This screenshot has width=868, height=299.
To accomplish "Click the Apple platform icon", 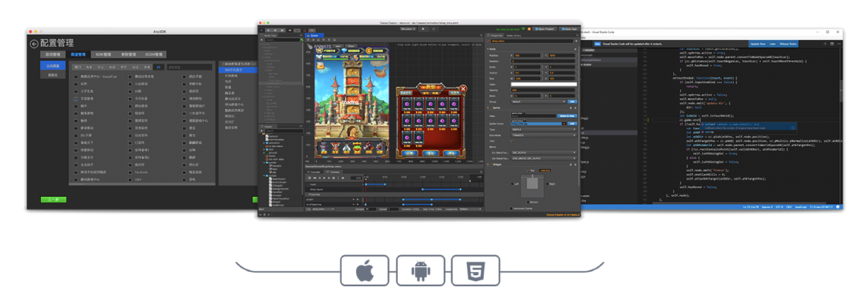I will coord(364,270).
